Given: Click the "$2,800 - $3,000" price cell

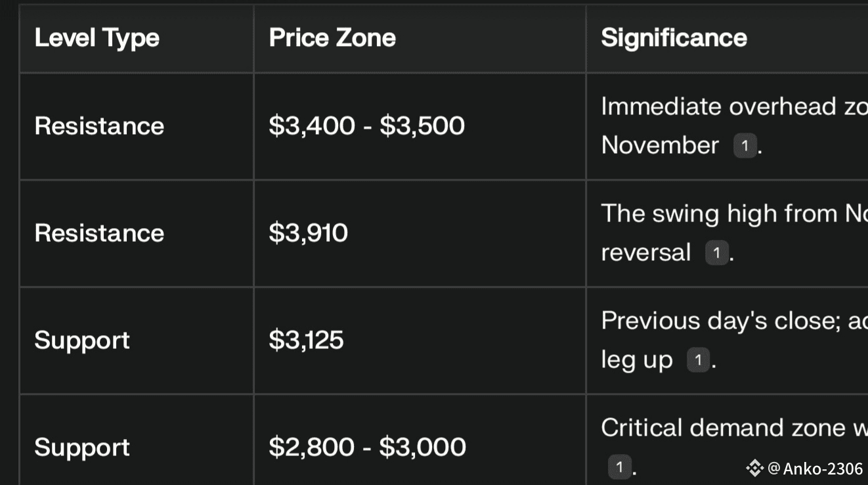Looking at the screenshot, I should coord(367,448).
